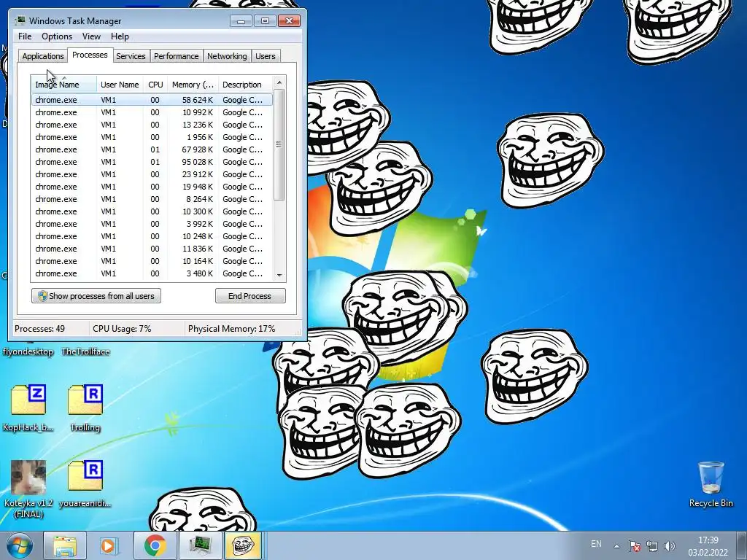
Task: Select chrome.exe row using 11 836 K
Action: (152, 249)
